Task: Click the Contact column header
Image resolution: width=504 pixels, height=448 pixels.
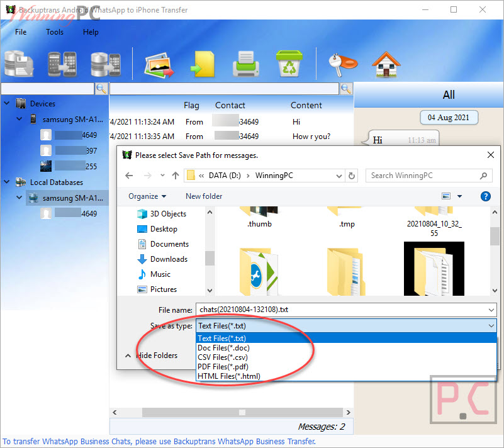Action: click(x=230, y=106)
